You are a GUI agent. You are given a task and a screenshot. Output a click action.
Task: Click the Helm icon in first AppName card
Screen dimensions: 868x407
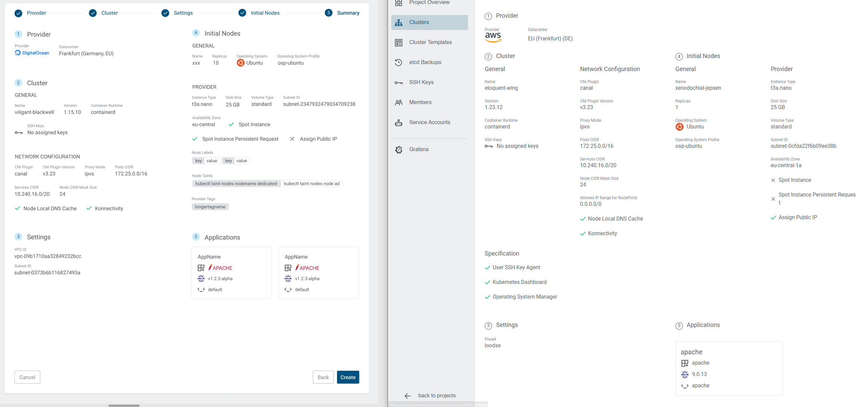pos(201,279)
